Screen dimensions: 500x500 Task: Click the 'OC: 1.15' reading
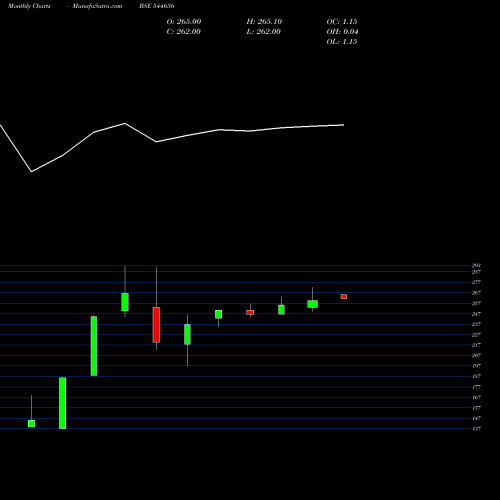(342, 22)
